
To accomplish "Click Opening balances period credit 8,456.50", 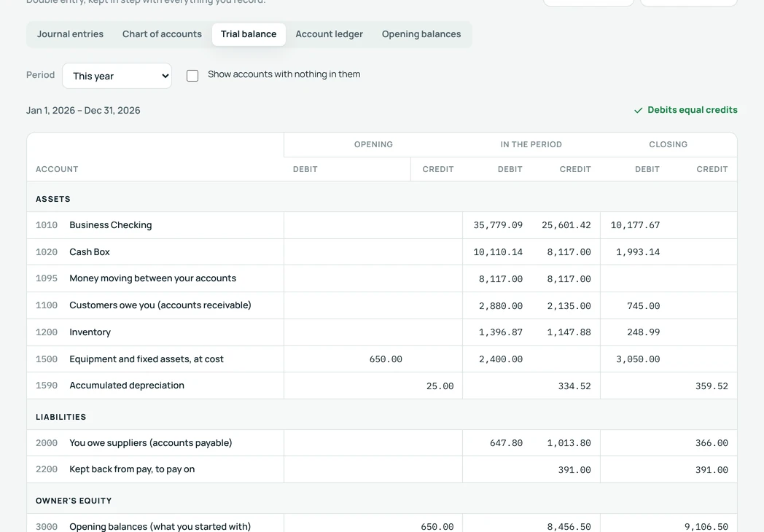I will point(569,527).
